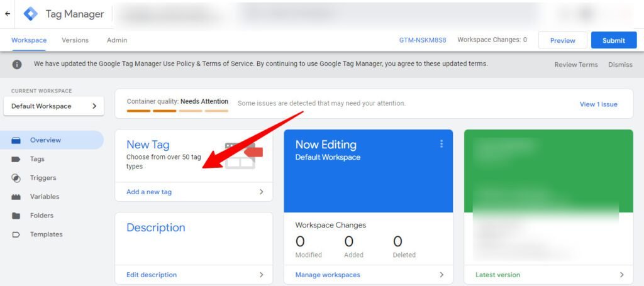Switch to the Workspace tab
The width and height of the screenshot is (644, 286).
click(x=29, y=40)
